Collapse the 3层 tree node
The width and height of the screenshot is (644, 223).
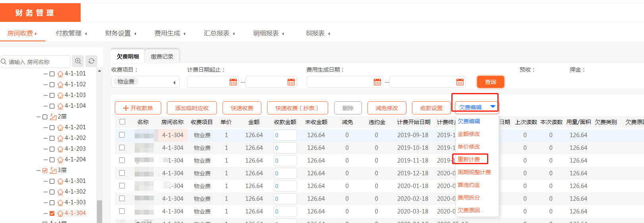coord(39,171)
